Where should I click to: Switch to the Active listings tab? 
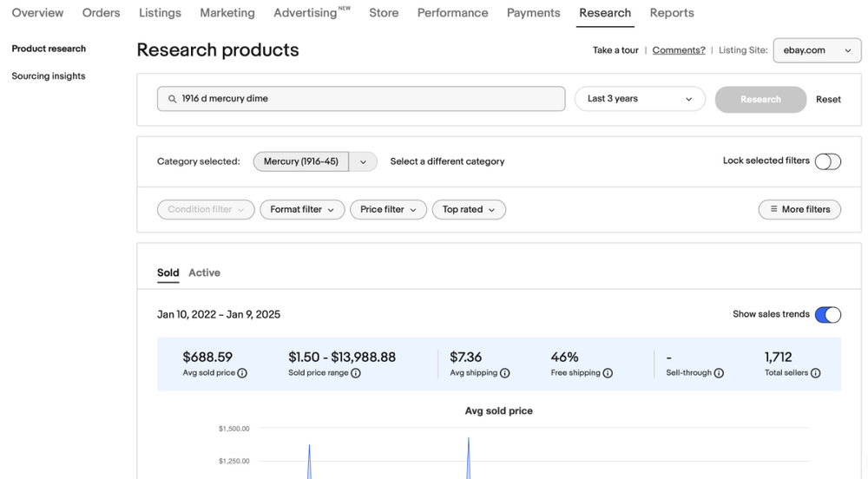click(204, 272)
